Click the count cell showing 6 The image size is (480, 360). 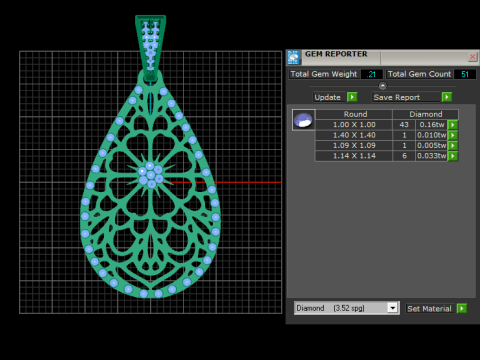[x=404, y=156]
